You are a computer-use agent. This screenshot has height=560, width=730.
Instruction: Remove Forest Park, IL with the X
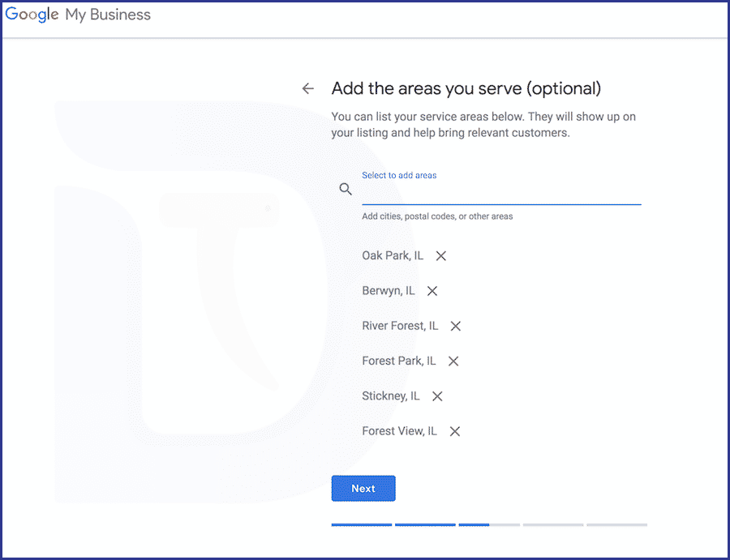click(x=453, y=361)
